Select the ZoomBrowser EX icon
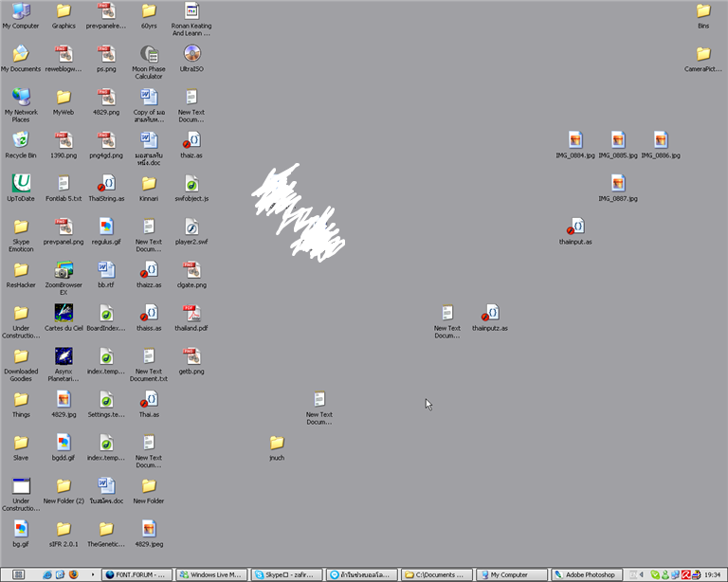 (64, 278)
